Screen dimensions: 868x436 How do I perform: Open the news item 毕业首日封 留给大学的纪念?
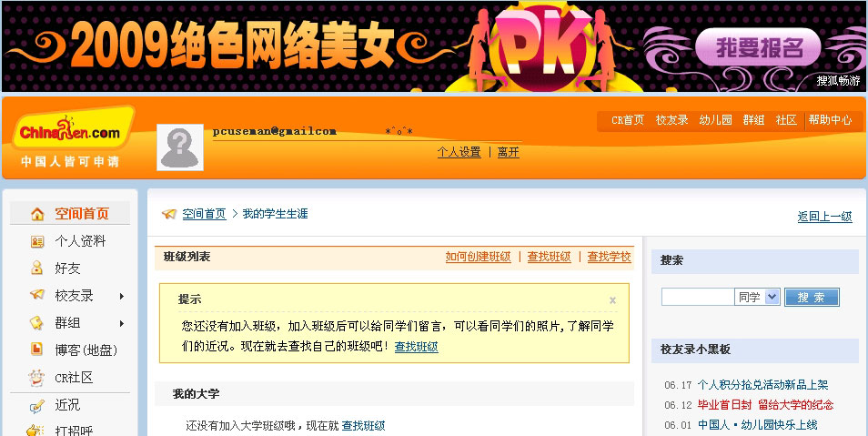(765, 405)
